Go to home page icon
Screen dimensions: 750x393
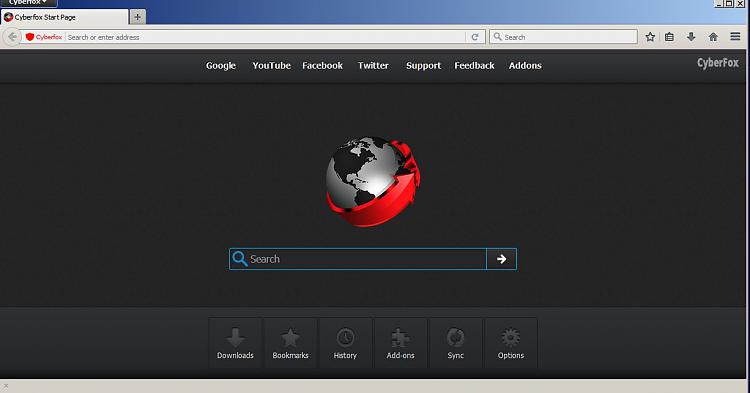(713, 37)
